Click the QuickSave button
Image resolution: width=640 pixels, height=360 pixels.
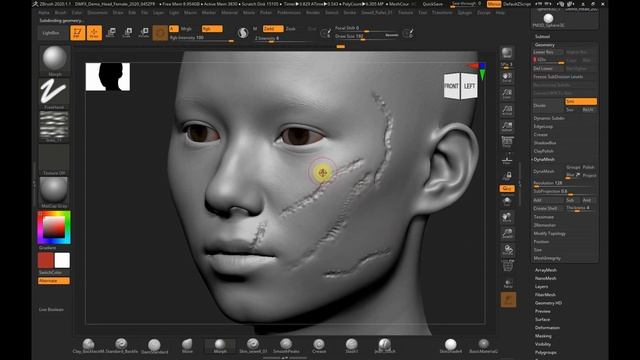(432, 4)
